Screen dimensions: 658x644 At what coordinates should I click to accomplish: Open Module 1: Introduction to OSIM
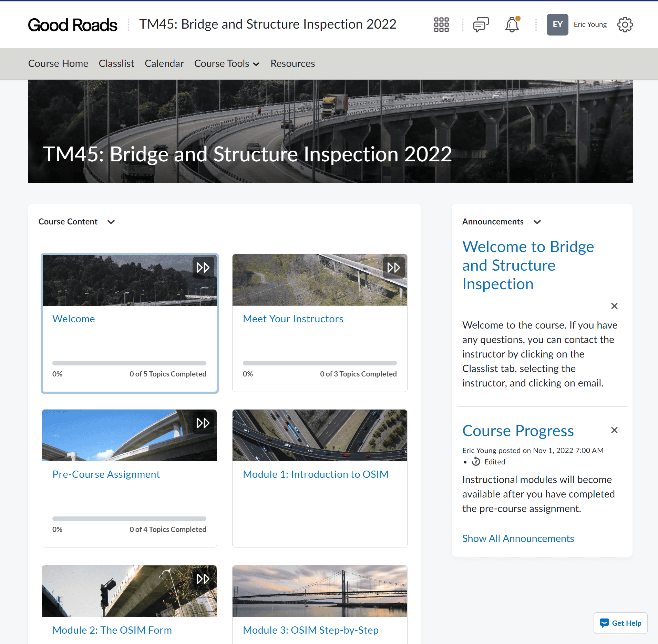click(315, 474)
